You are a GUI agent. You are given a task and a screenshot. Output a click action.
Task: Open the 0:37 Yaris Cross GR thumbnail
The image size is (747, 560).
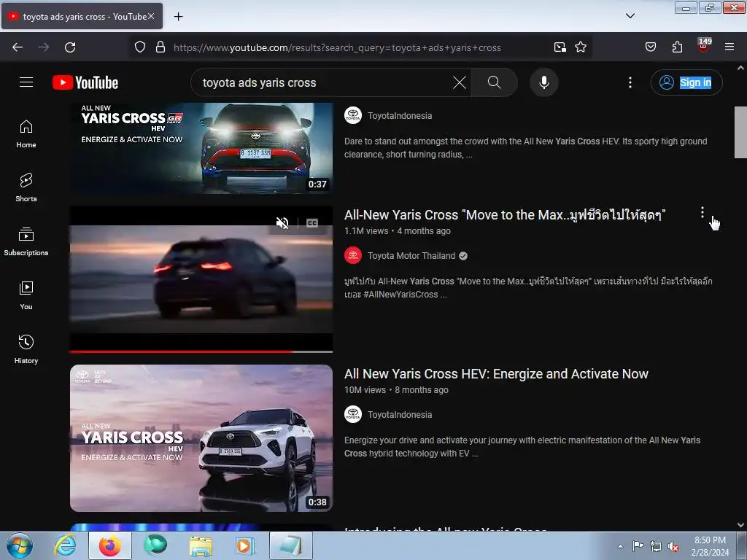[x=201, y=148]
